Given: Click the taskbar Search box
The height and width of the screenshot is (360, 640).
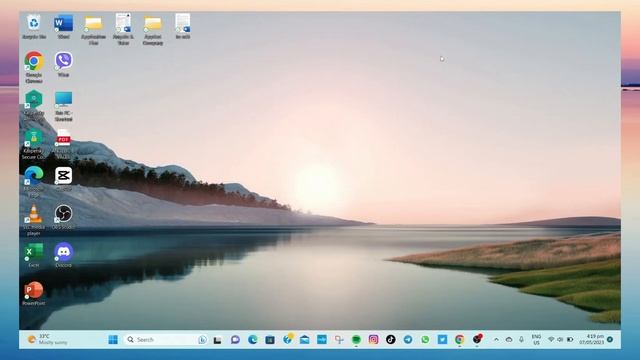Looking at the screenshot, I should (x=166, y=340).
